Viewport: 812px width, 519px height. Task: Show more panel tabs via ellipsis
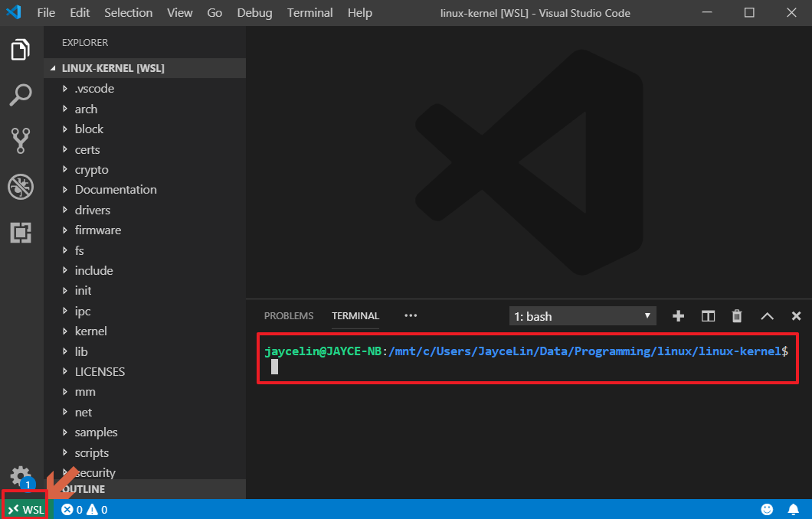point(411,315)
